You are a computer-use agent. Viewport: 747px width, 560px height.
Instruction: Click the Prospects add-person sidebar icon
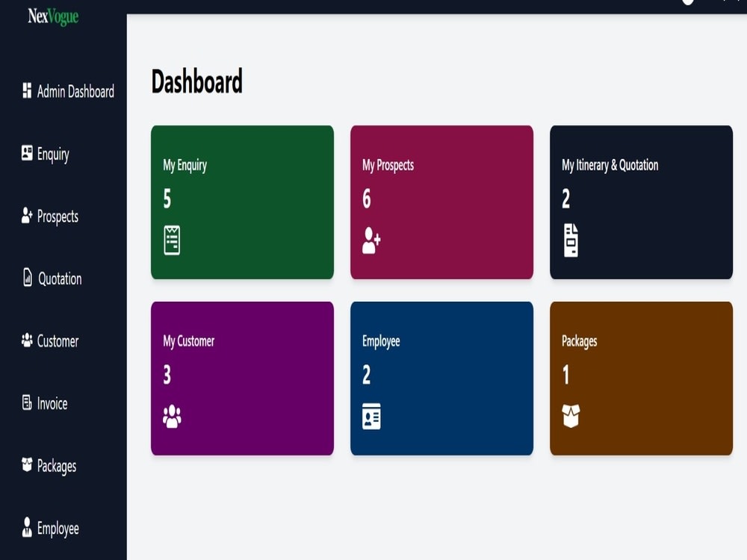(x=27, y=215)
